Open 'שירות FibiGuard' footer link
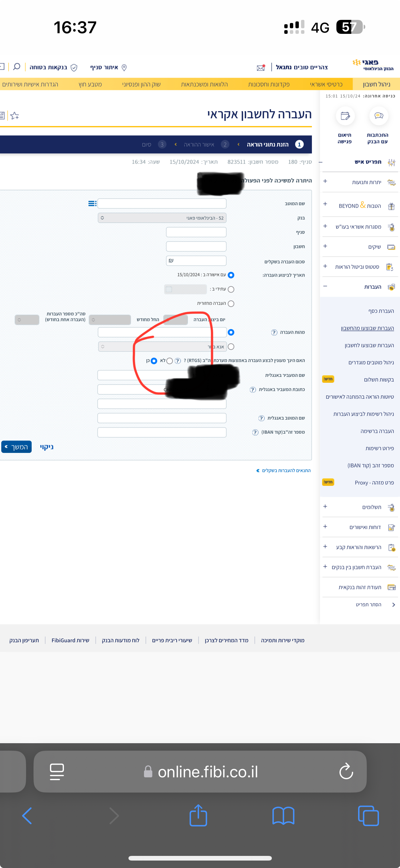 [x=70, y=640]
